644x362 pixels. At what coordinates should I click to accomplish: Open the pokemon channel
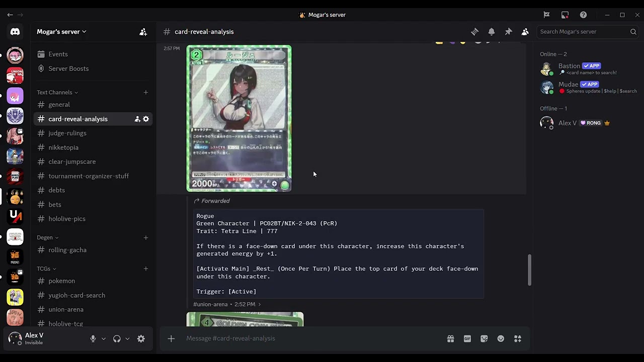click(x=93, y=281)
